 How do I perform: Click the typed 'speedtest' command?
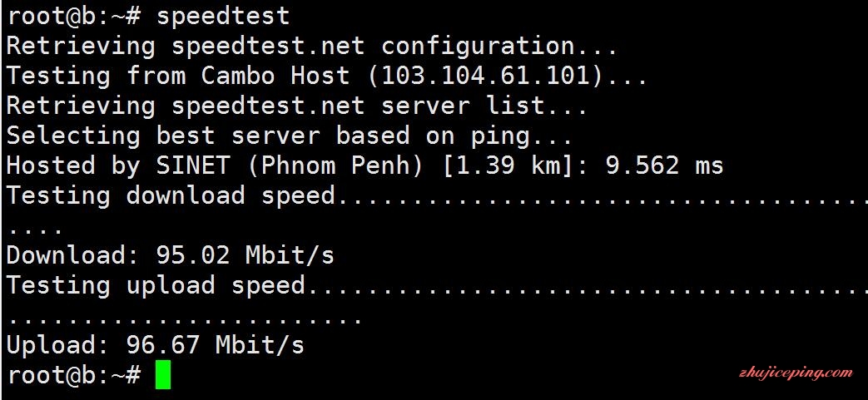223,15
